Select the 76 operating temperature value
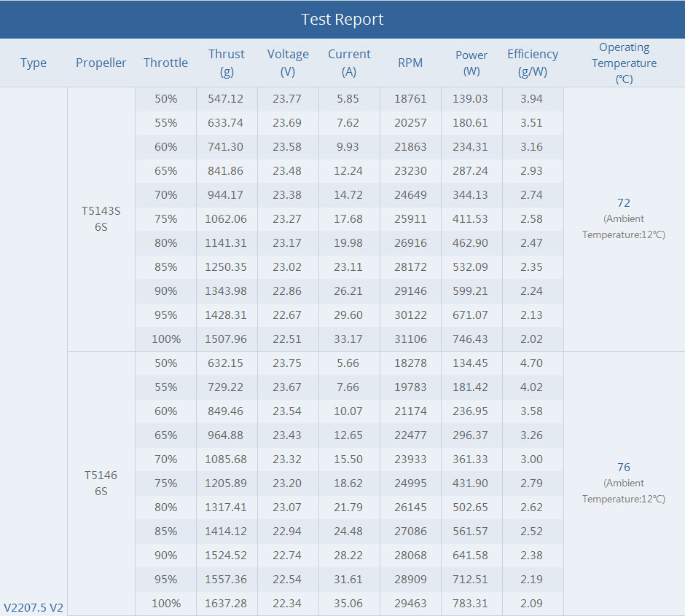The height and width of the screenshot is (616, 685). point(623,467)
